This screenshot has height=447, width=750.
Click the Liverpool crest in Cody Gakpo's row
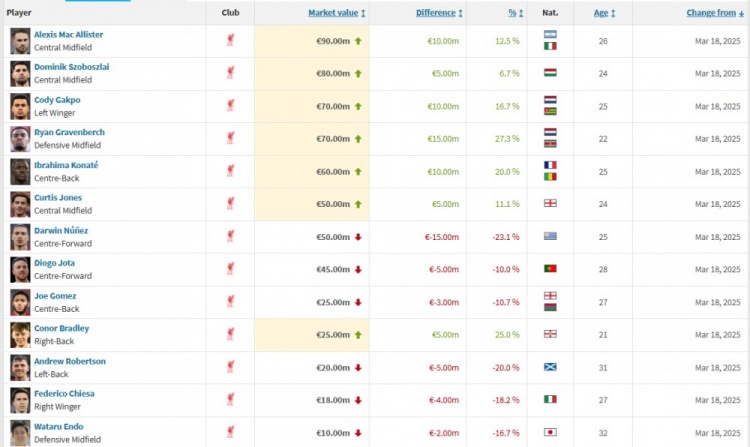coord(231,106)
